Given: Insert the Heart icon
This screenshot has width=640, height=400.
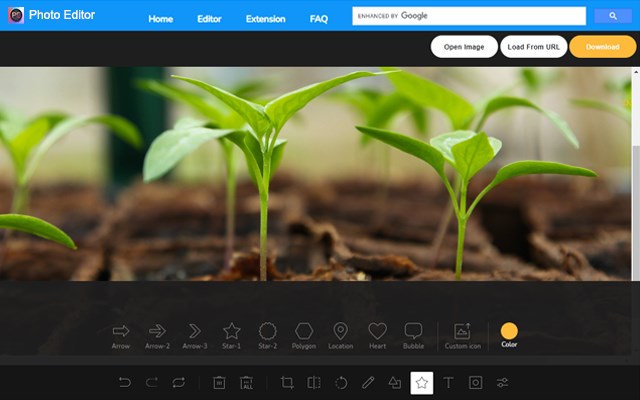Looking at the screenshot, I should (377, 331).
